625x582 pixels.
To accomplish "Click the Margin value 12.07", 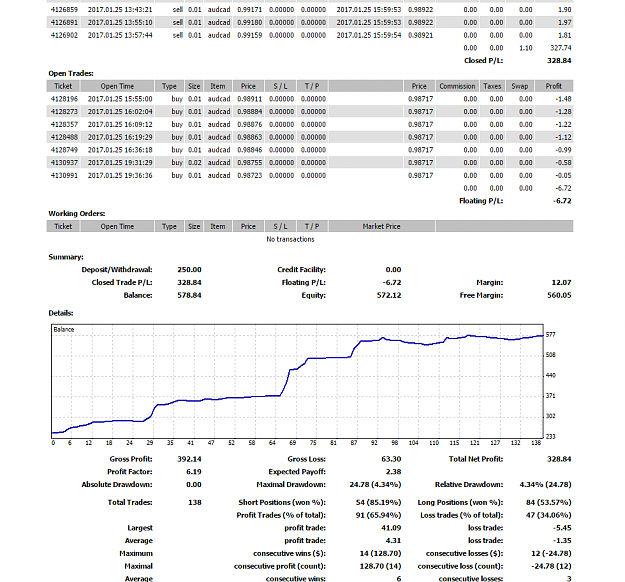I will point(561,283).
